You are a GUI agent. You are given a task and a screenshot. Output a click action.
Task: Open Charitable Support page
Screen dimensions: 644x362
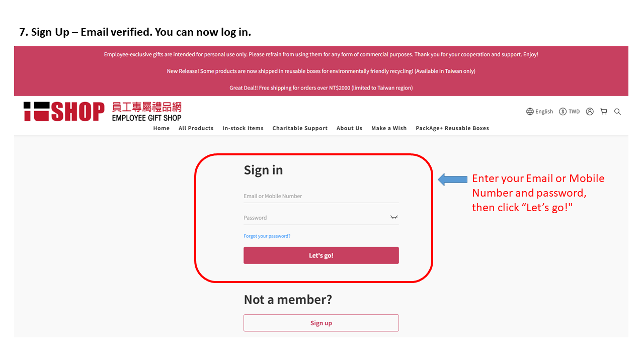(300, 128)
